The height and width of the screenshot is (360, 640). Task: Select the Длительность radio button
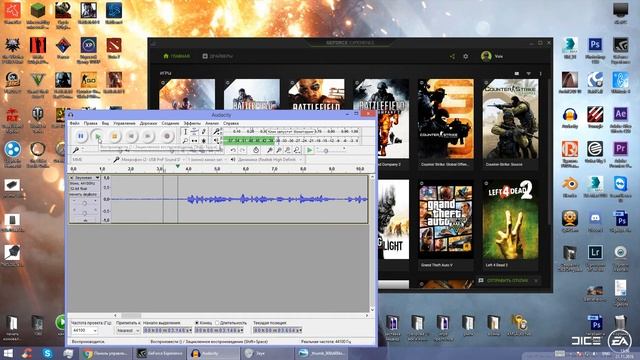point(217,322)
